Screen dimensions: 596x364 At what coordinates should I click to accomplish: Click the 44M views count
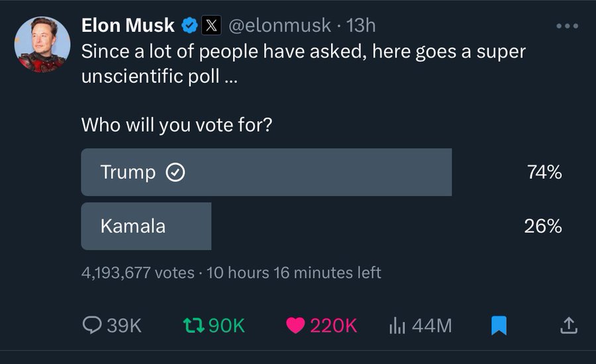coord(432,325)
